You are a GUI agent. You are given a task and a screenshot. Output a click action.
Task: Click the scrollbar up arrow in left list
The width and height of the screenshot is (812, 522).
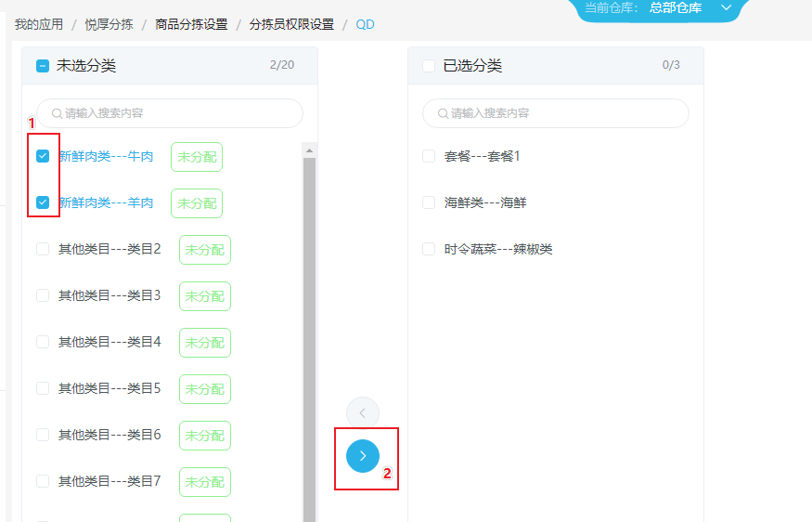pos(309,150)
